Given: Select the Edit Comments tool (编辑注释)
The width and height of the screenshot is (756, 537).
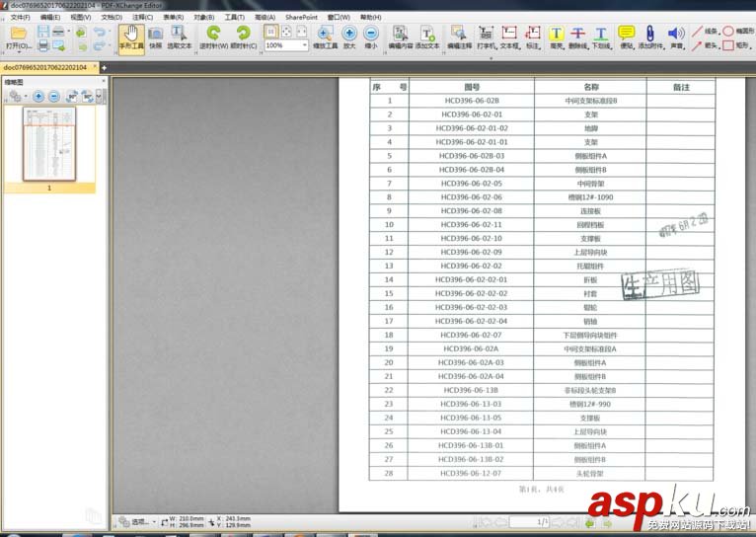Looking at the screenshot, I should [x=459, y=38].
